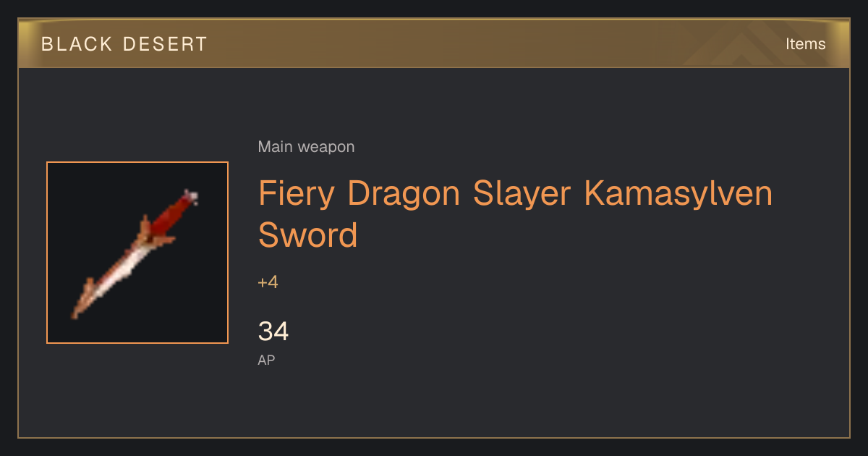The image size is (868, 456).
Task: Click the Kamasylven sword item icon
Action: pos(137,253)
